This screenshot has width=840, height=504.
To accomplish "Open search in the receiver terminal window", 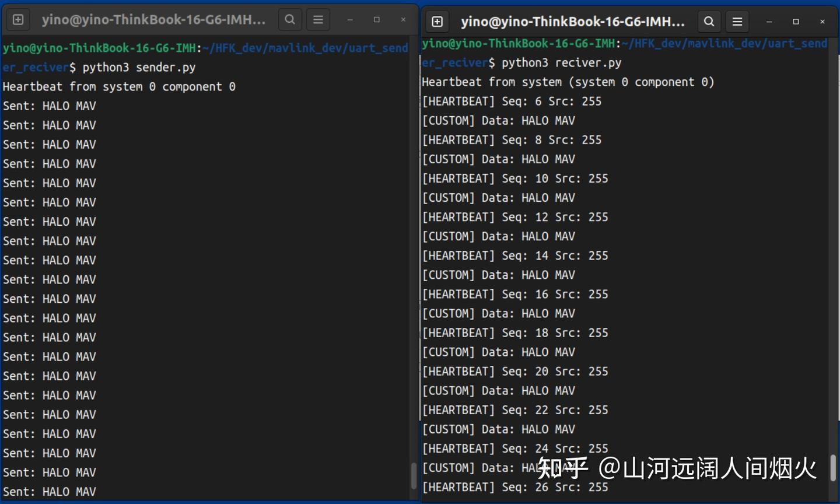I will click(x=709, y=22).
